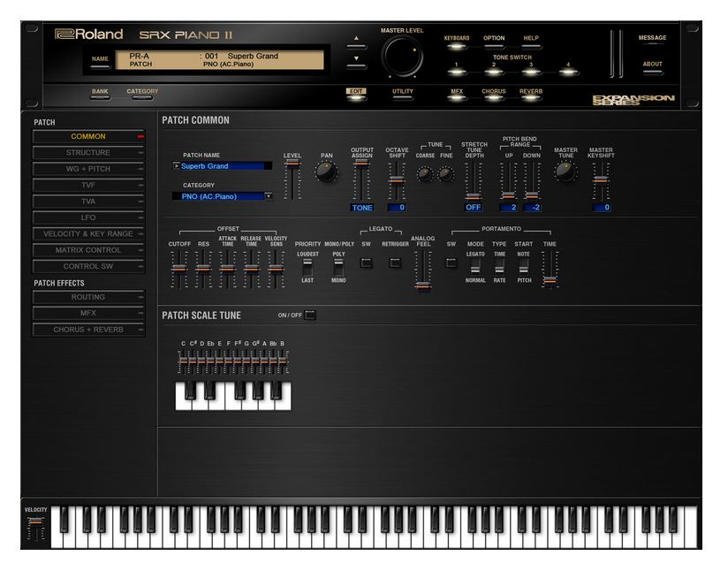Click the PNO (AC.Piano) category field
This screenshot has width=728, height=571.
pyautogui.click(x=218, y=196)
